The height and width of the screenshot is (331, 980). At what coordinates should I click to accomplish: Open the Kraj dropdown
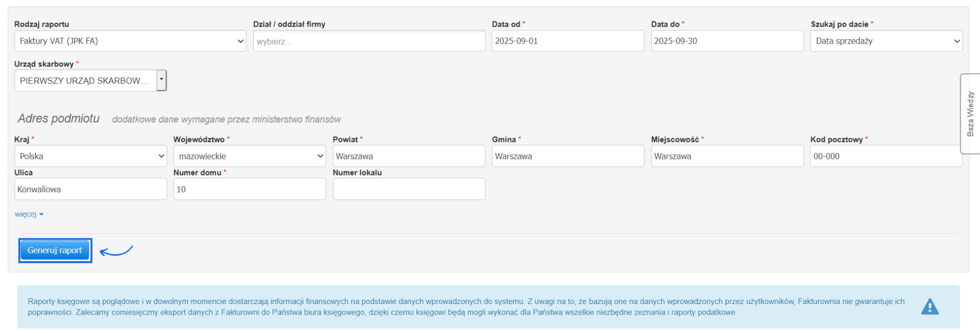pos(90,156)
